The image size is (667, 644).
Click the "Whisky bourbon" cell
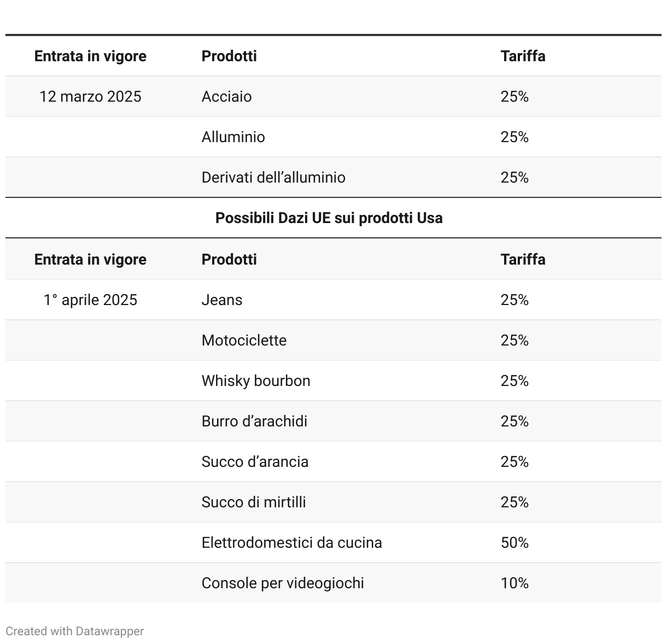[x=255, y=381]
